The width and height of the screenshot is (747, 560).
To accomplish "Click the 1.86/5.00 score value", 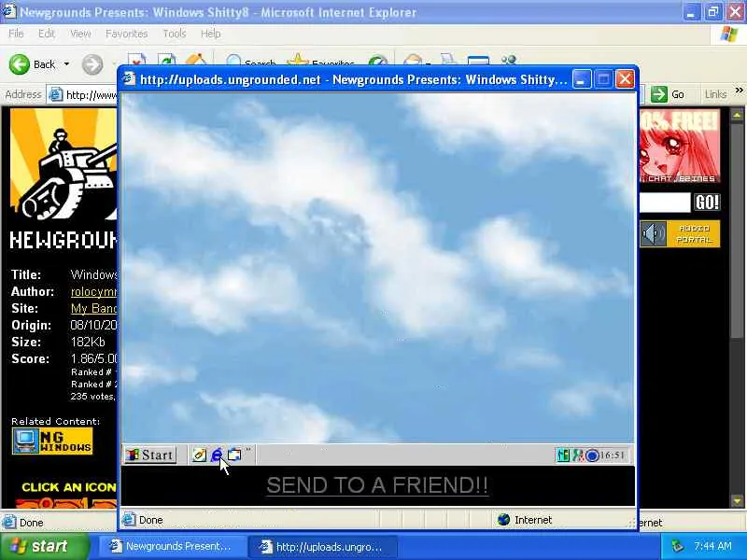I will tap(94, 358).
